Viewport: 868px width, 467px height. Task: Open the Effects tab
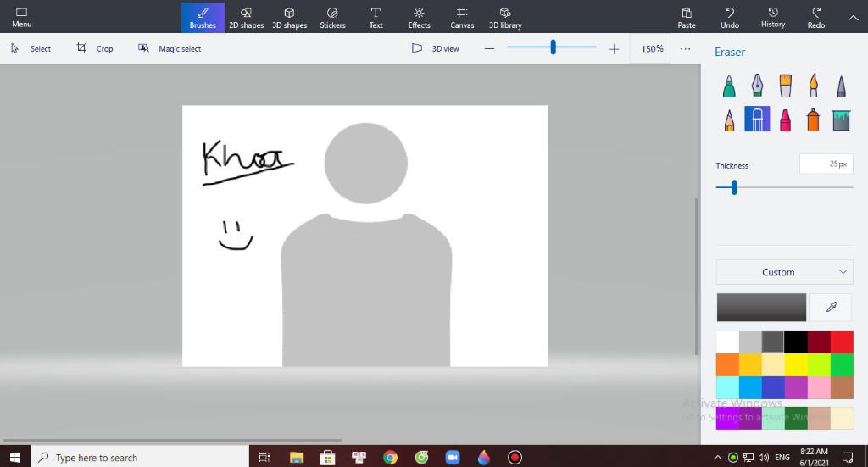click(x=419, y=18)
